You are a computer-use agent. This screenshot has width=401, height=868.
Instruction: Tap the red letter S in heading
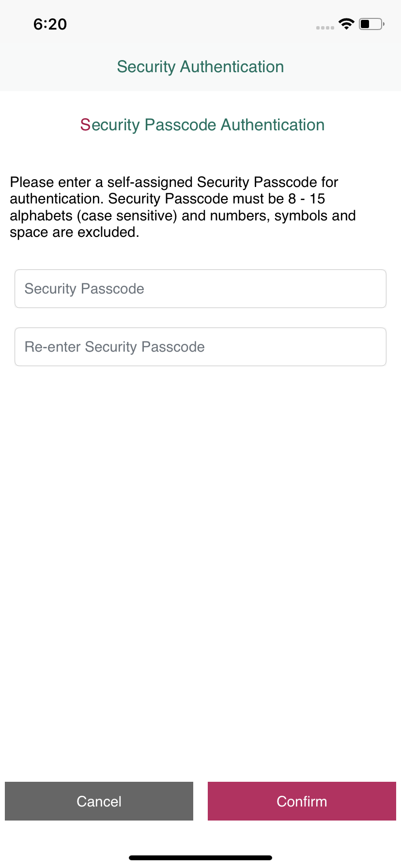tap(85, 125)
